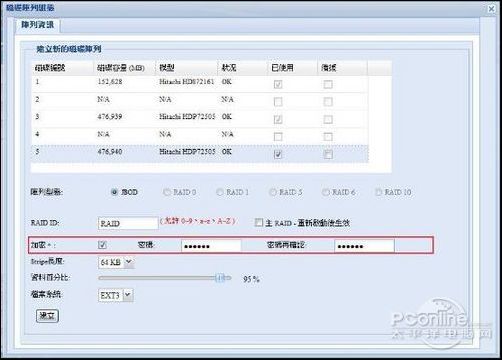
Task: Click the N/A capacity in disk 4 row
Action: coord(103,134)
